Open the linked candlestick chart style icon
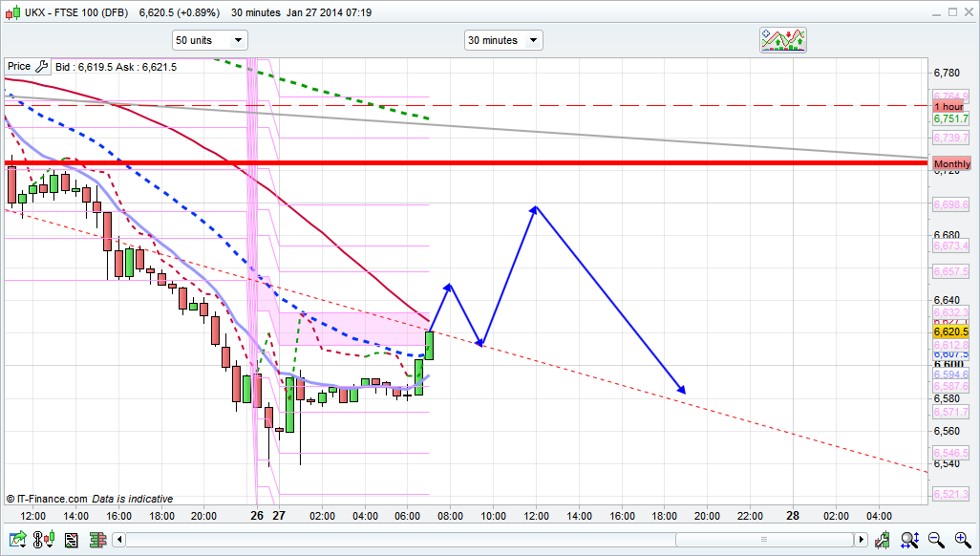The width and height of the screenshot is (980, 556). (42, 540)
